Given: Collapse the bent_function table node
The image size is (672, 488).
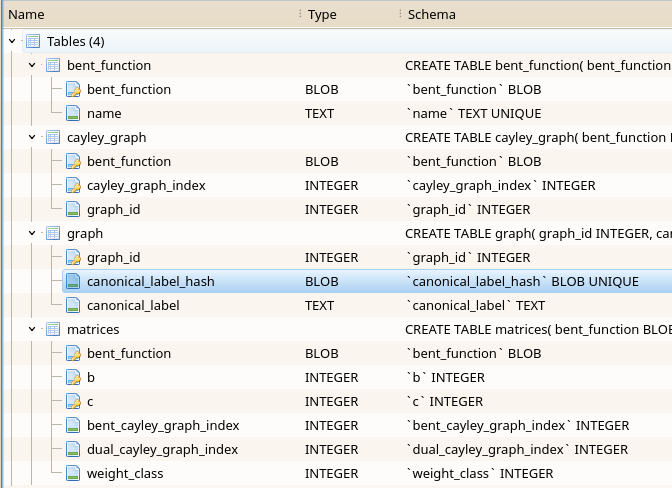Looking at the screenshot, I should [x=32, y=66].
